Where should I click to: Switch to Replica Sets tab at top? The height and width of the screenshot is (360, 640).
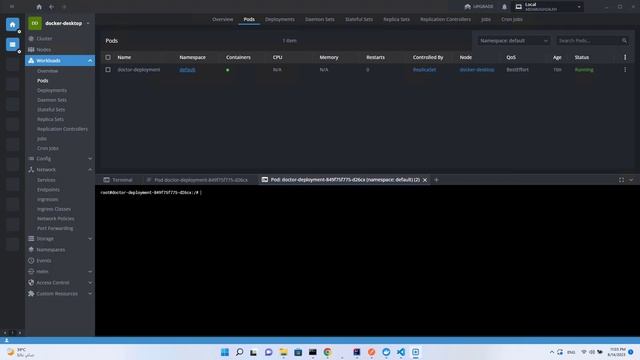396,19
